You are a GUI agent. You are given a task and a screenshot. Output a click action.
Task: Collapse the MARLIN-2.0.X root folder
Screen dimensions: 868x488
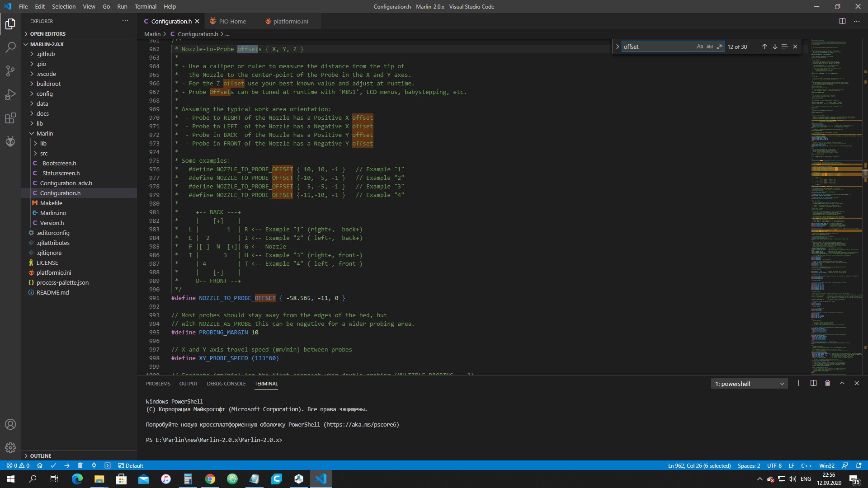click(x=79, y=44)
